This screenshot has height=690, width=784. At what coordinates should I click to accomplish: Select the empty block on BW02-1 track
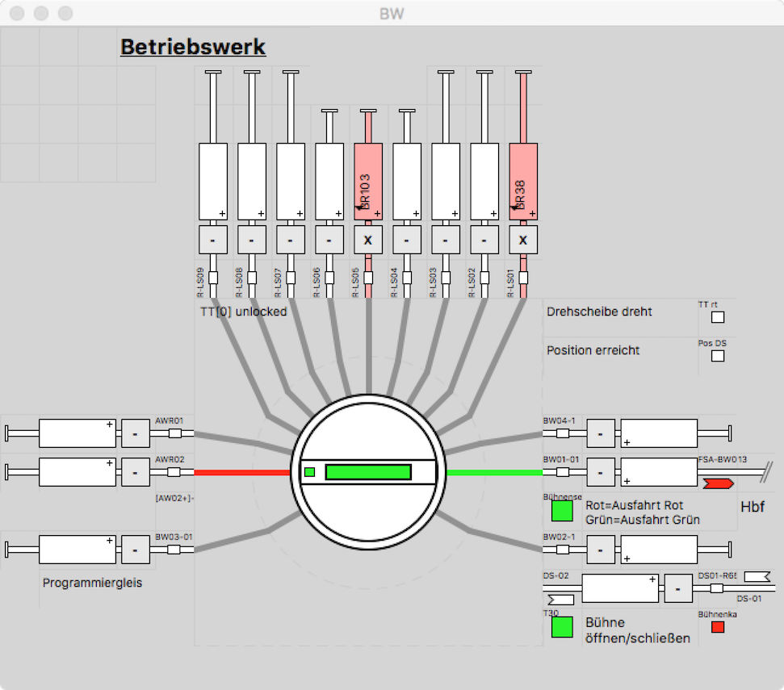coord(659,550)
